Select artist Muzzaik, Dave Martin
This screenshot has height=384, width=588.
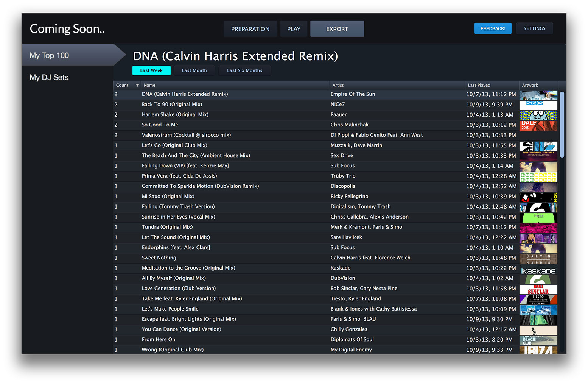tap(356, 145)
